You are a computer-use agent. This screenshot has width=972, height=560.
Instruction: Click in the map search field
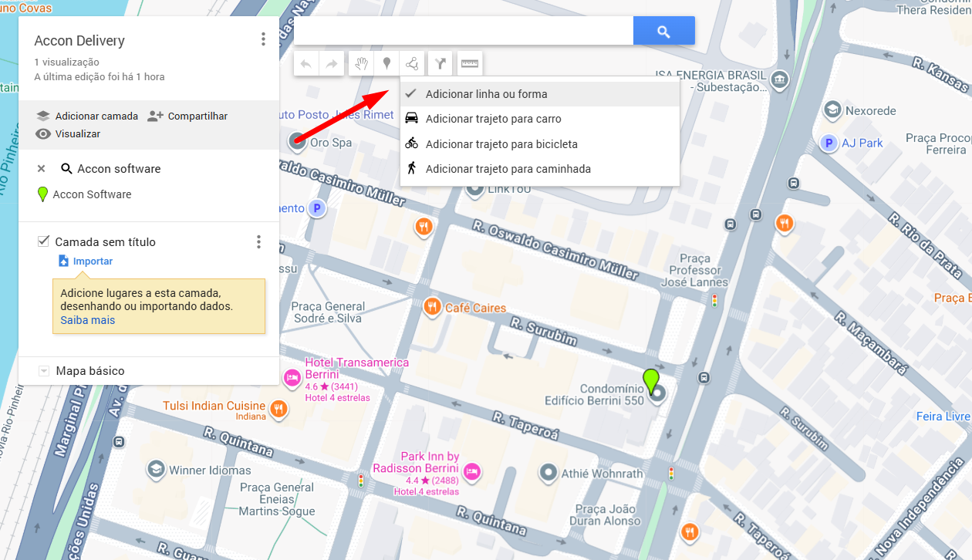point(463,32)
